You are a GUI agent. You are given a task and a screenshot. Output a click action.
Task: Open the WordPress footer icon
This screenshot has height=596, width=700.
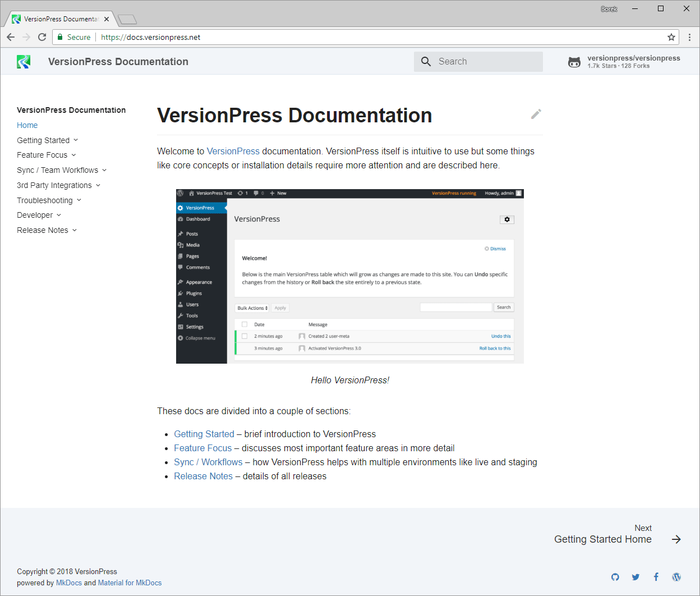click(676, 577)
